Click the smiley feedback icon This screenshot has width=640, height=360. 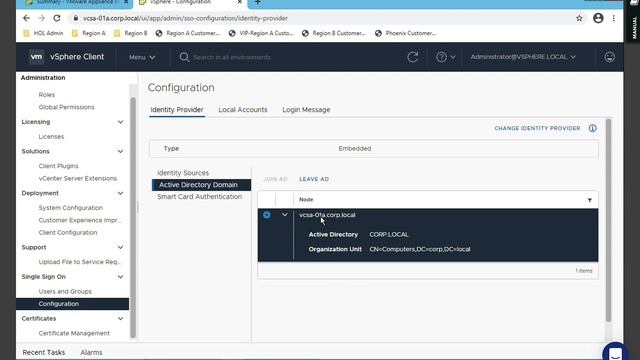(609, 57)
